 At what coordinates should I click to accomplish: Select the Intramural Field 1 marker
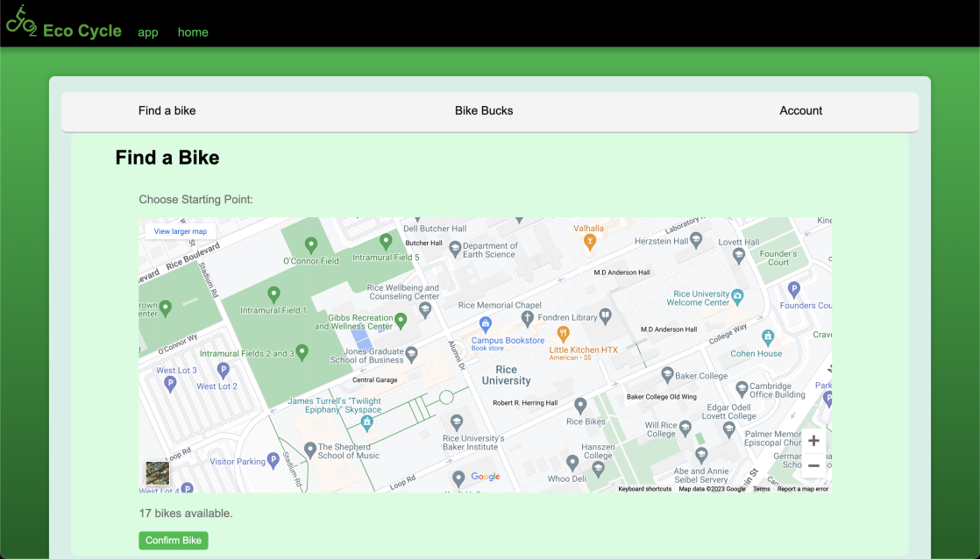(x=273, y=294)
